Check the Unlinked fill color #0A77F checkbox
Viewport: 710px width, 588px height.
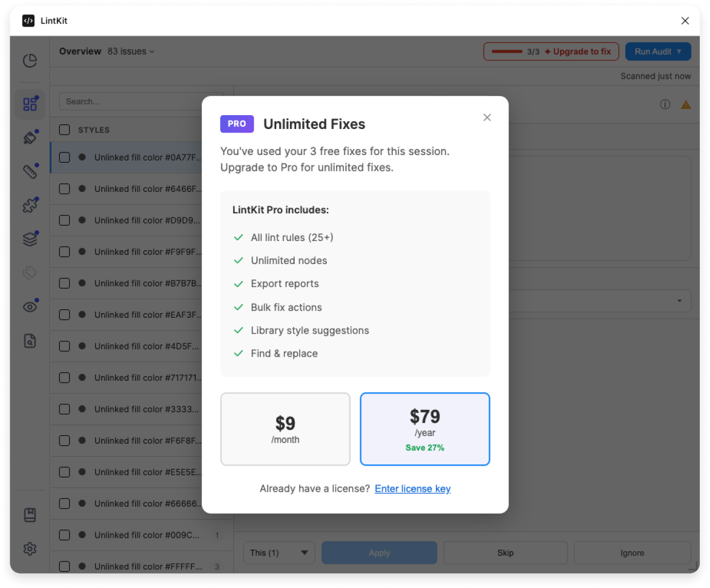coord(64,158)
